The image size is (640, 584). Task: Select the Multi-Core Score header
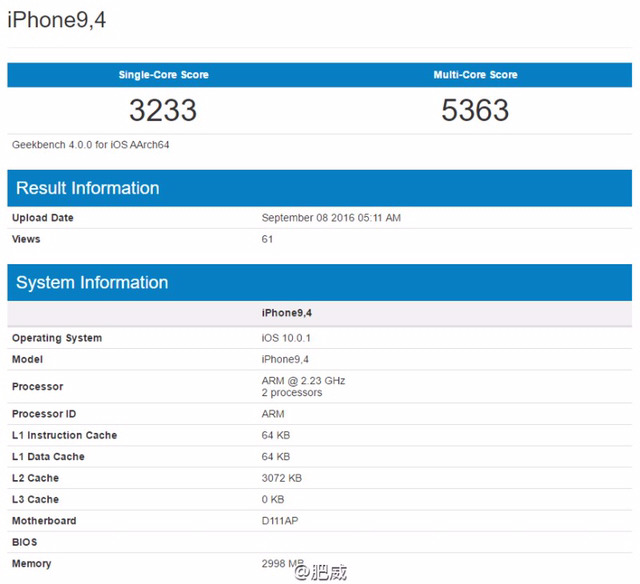point(476,75)
